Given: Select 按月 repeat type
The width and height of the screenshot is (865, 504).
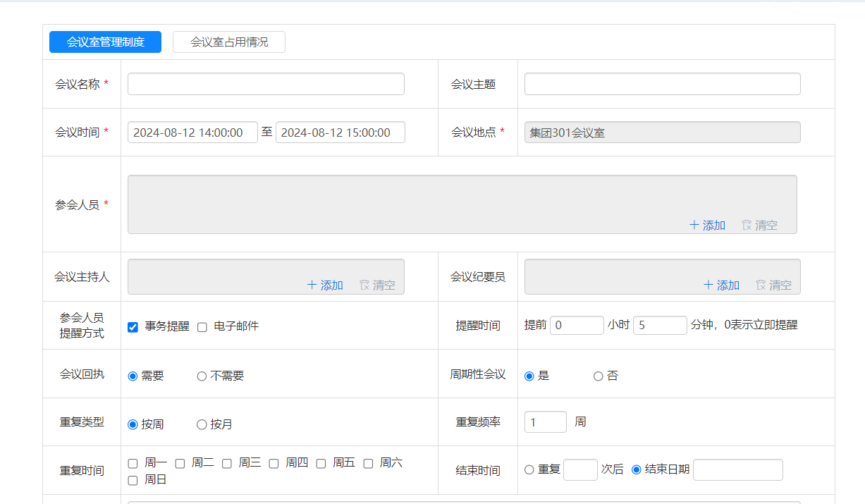Looking at the screenshot, I should (x=202, y=425).
